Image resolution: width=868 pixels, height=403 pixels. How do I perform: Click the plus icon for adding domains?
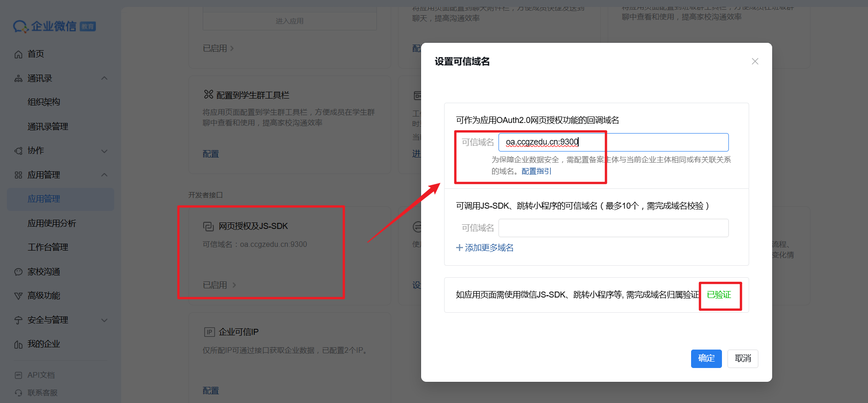[459, 248]
